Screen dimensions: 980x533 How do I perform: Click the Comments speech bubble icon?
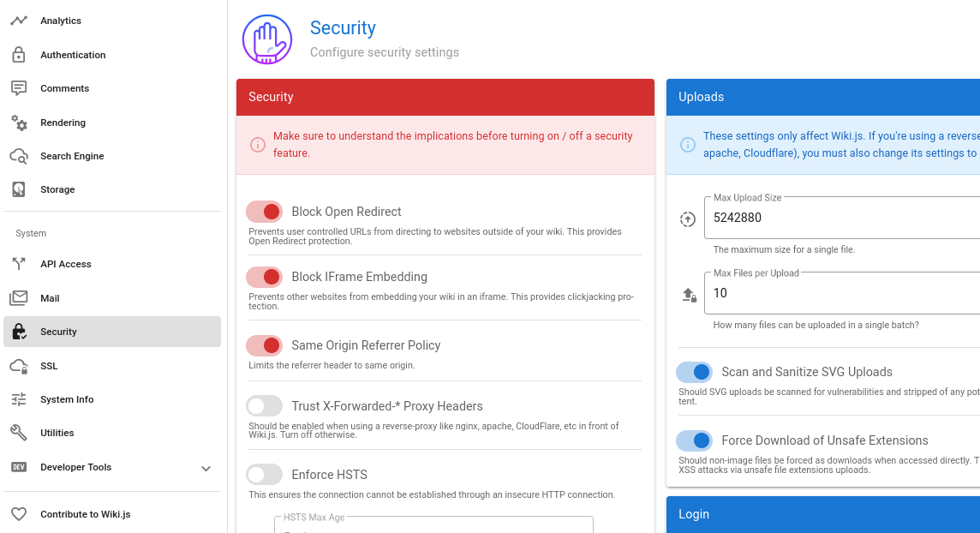point(19,88)
